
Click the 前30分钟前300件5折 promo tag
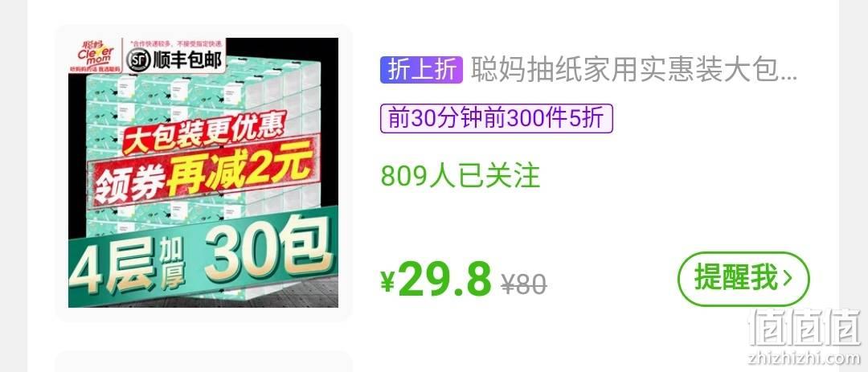(x=497, y=118)
